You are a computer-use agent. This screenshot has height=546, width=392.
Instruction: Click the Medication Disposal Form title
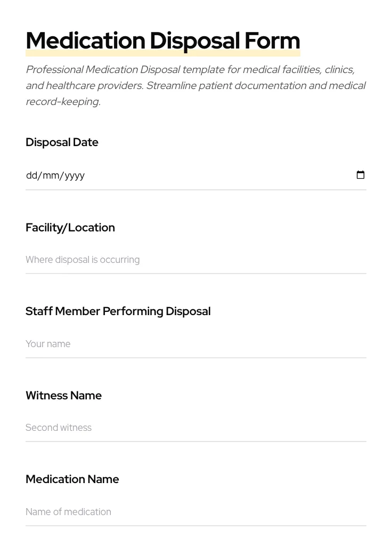point(162,40)
